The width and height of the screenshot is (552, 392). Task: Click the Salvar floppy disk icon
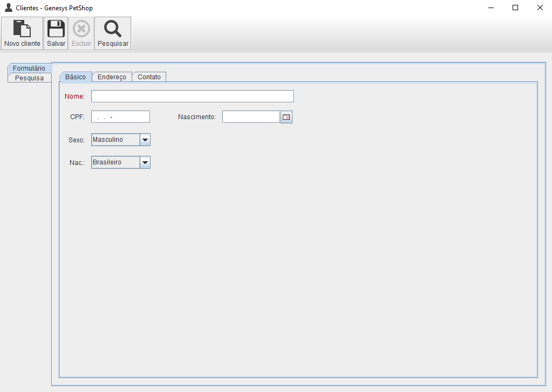tap(56, 29)
